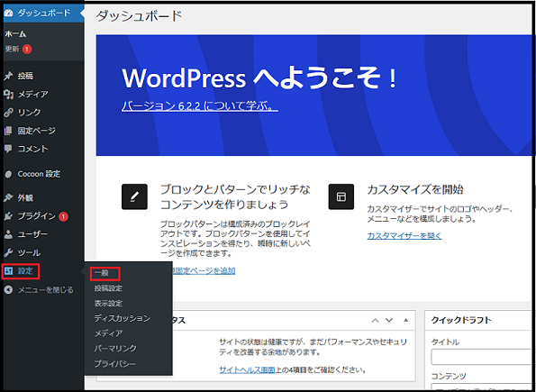Click the クイックドラフト panel heading
This screenshot has height=392, width=536.
[461, 320]
